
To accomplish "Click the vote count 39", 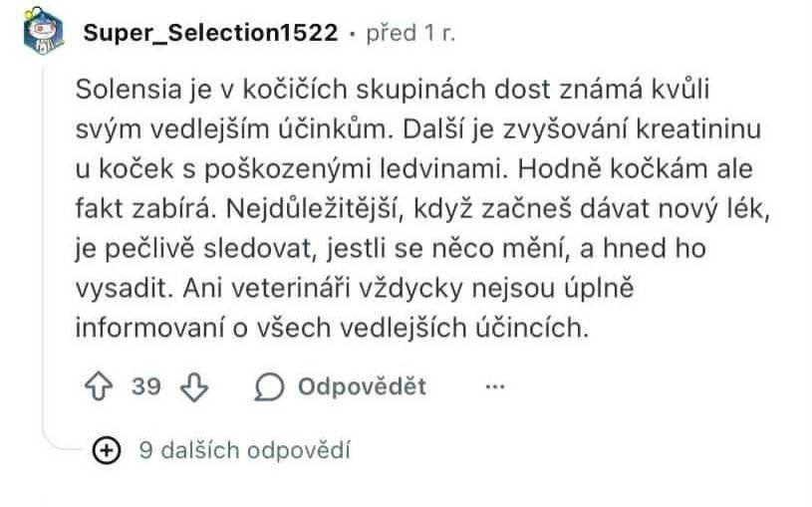I will pyautogui.click(x=146, y=386).
